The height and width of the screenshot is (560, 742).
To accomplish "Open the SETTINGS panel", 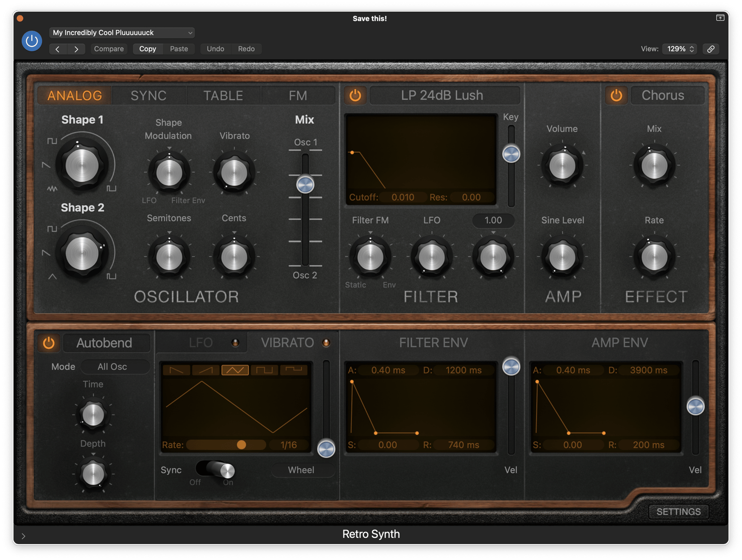I will click(x=678, y=512).
